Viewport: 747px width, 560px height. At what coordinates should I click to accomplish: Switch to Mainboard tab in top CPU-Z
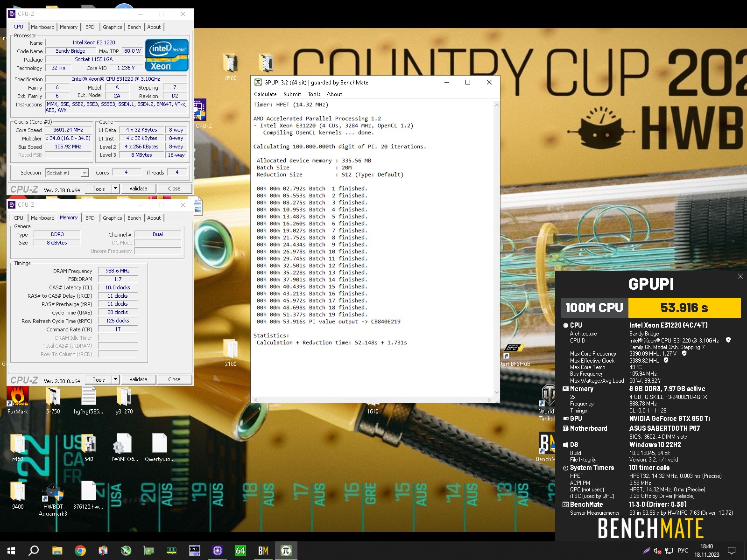[42, 27]
